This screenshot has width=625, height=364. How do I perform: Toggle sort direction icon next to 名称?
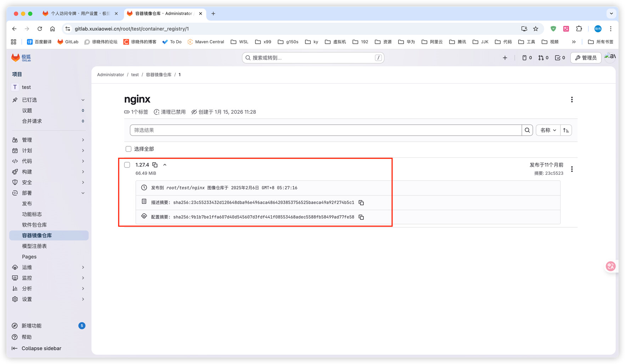[x=566, y=130]
